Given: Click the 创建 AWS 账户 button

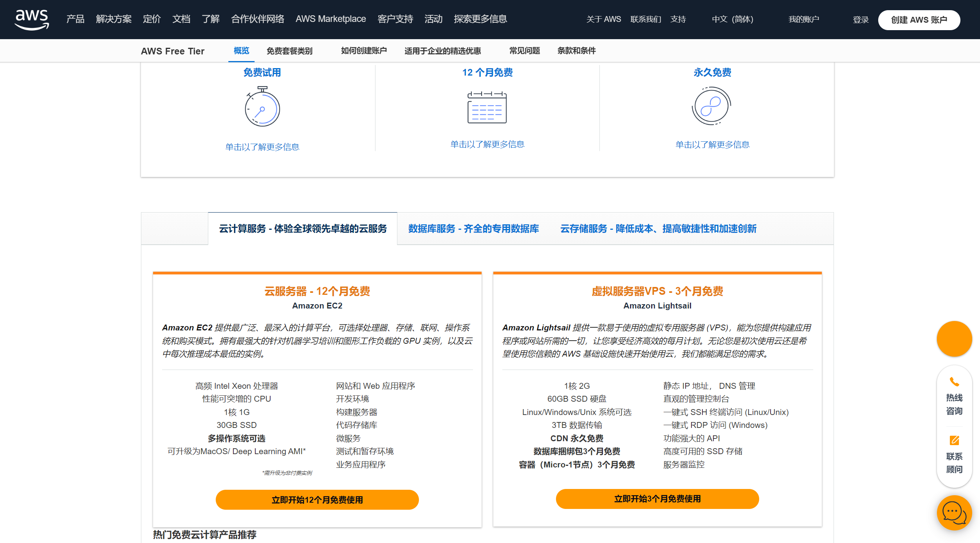Looking at the screenshot, I should coord(919,20).
